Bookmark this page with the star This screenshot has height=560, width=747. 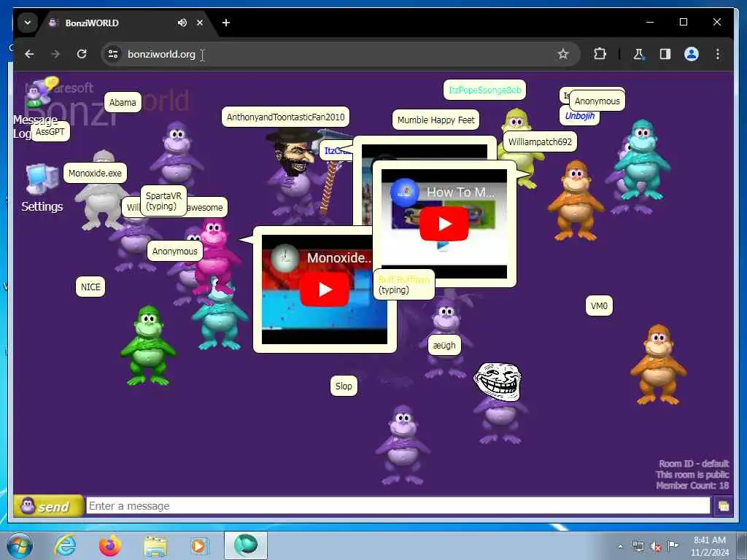pos(562,54)
